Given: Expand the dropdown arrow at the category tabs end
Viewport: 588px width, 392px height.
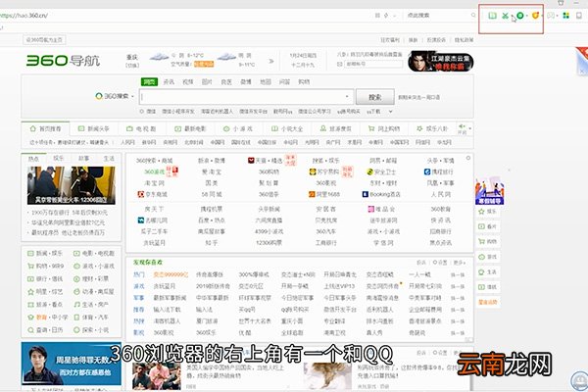Looking at the screenshot, I should 469,128.
